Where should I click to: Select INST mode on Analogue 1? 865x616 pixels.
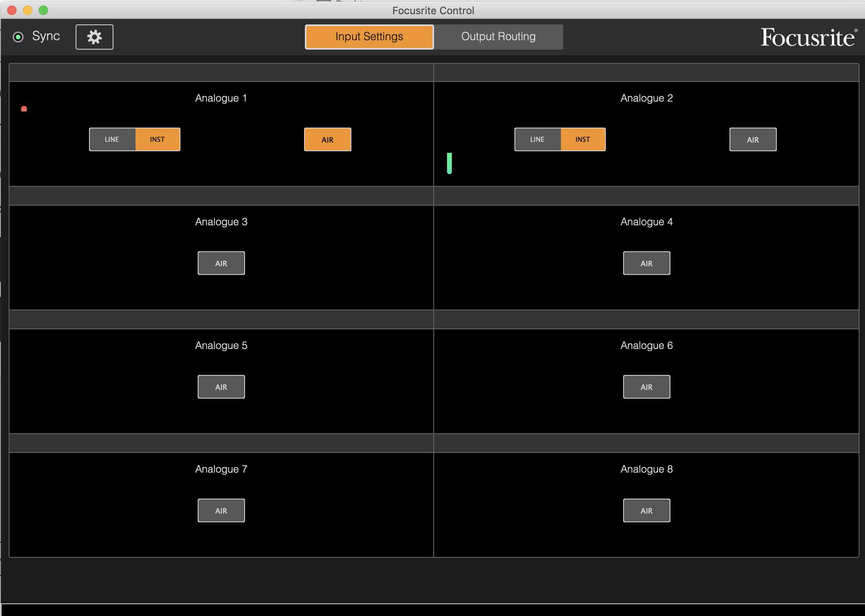tap(157, 139)
